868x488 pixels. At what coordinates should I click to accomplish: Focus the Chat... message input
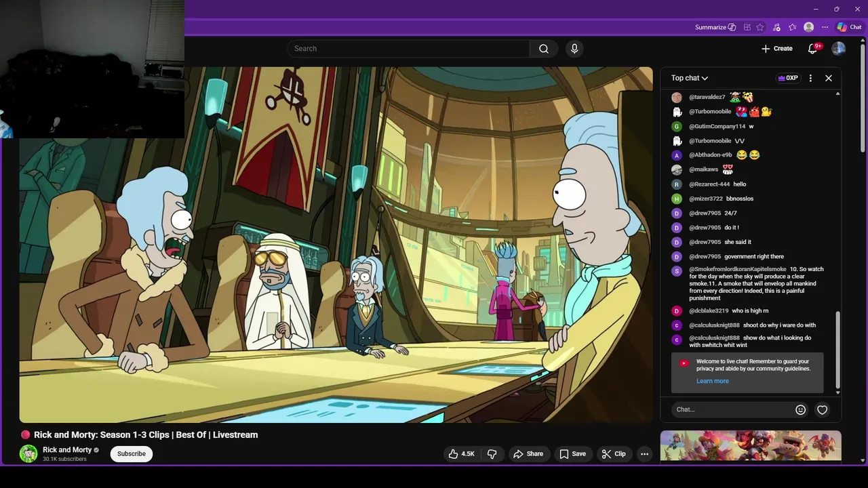(x=732, y=409)
